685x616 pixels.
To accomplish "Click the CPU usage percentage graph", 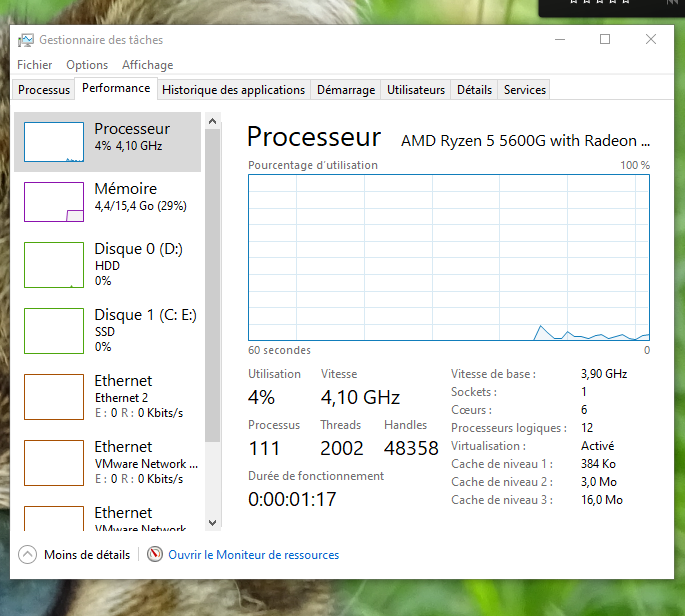I will point(449,257).
